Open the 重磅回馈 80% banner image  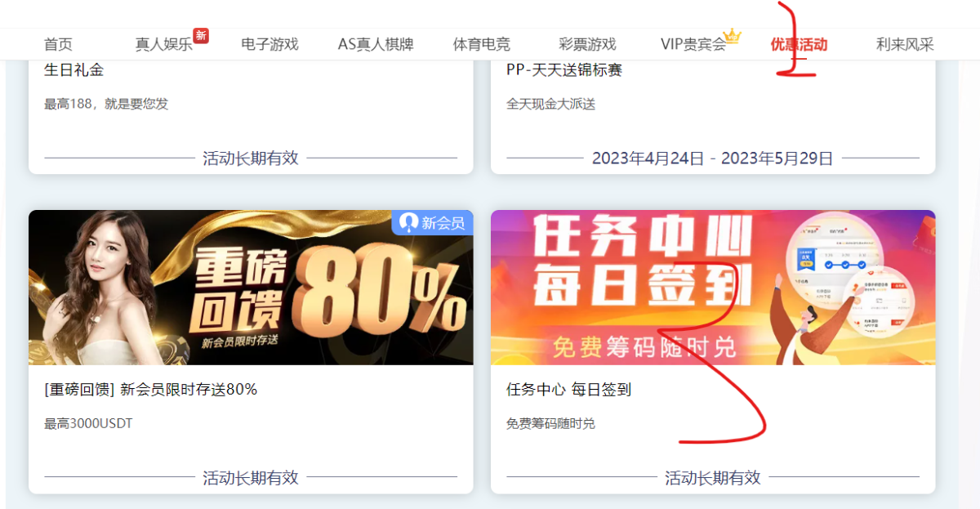(251, 288)
